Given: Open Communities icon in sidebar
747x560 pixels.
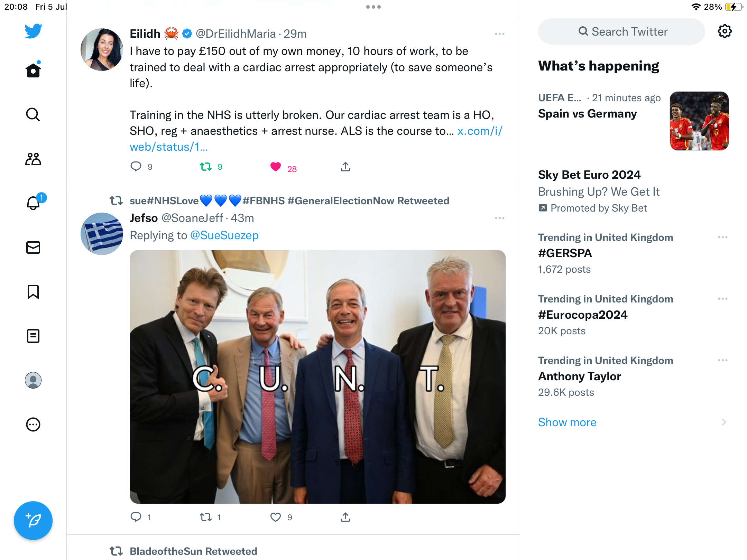Looking at the screenshot, I should (33, 159).
